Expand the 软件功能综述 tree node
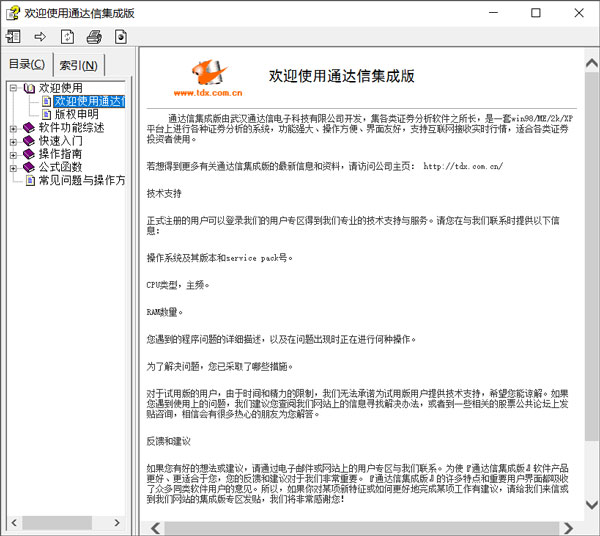This screenshot has height=536, width=600. pyautogui.click(x=13, y=129)
